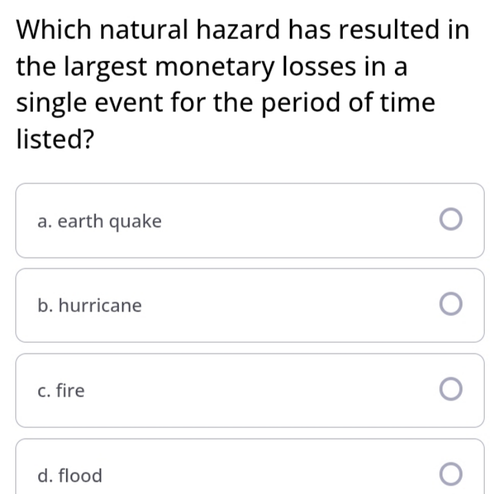Click the letter 'a.' option prefix
This screenshot has width=500, height=494.
tap(45, 222)
